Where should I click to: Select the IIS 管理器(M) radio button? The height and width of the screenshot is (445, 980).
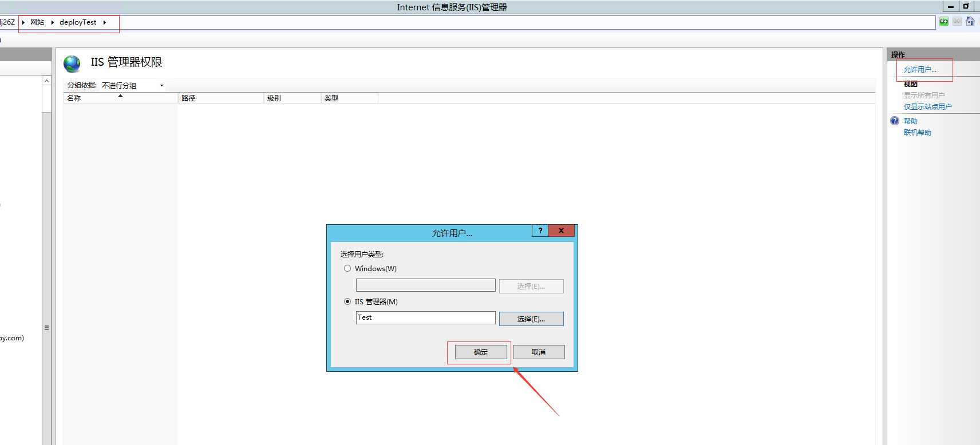[347, 301]
